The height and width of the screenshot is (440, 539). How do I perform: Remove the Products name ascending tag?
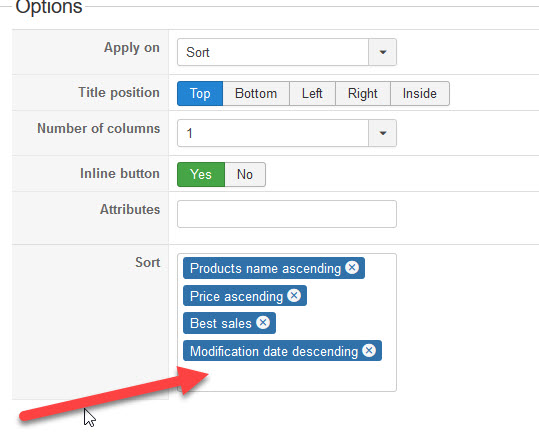[x=352, y=267]
